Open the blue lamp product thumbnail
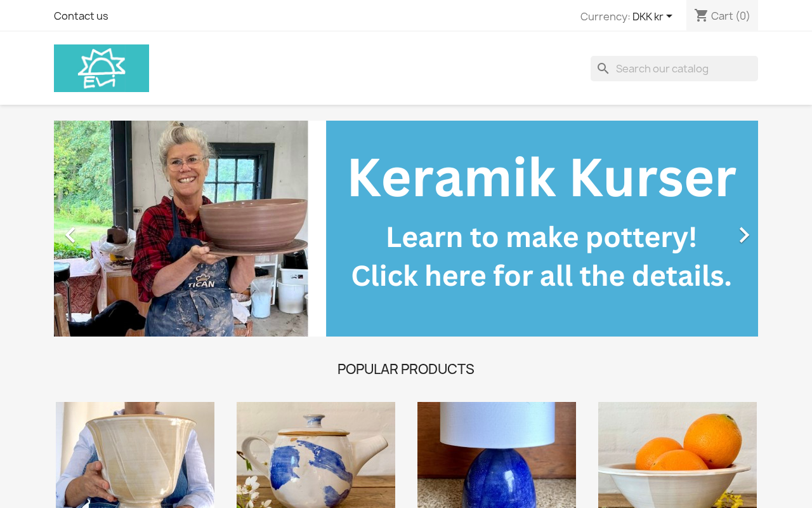 (x=497, y=455)
